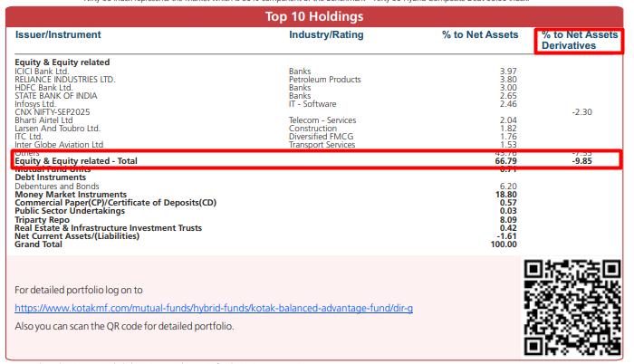Click the 'Petroleum Products' industry cell

coord(324,80)
